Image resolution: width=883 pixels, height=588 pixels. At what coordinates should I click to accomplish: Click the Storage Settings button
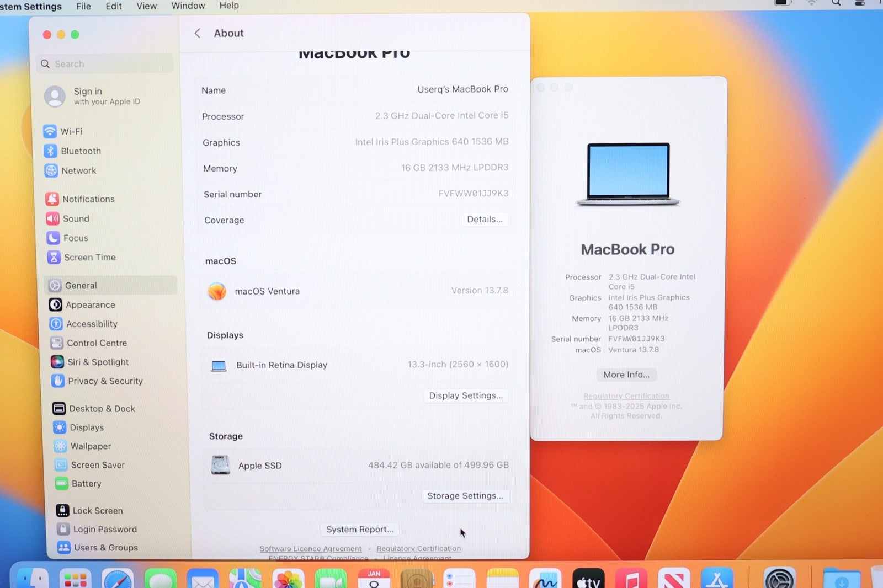465,496
